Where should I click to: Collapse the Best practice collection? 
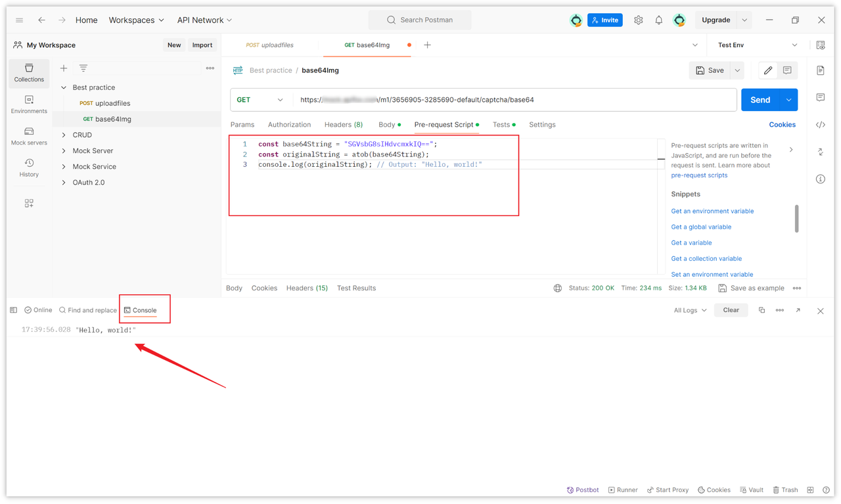tap(64, 87)
